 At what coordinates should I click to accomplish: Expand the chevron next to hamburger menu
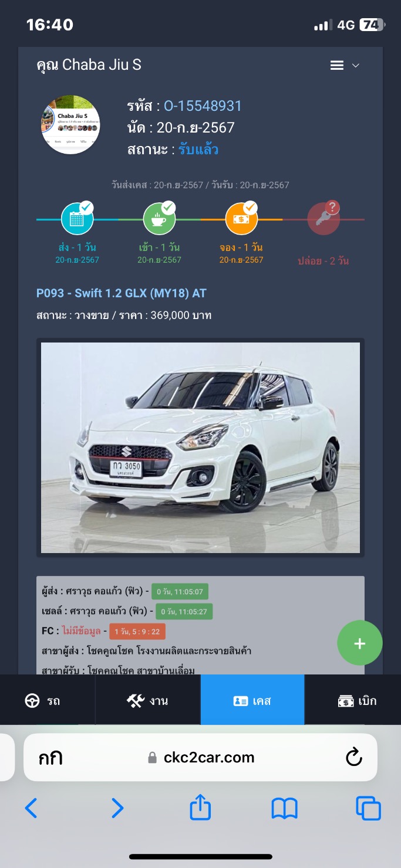point(355,66)
